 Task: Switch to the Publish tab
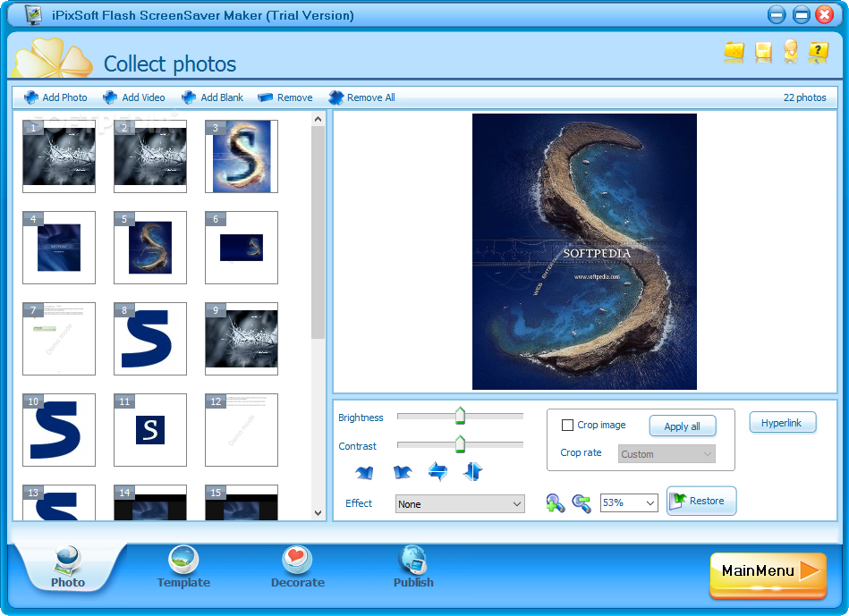pos(413,568)
